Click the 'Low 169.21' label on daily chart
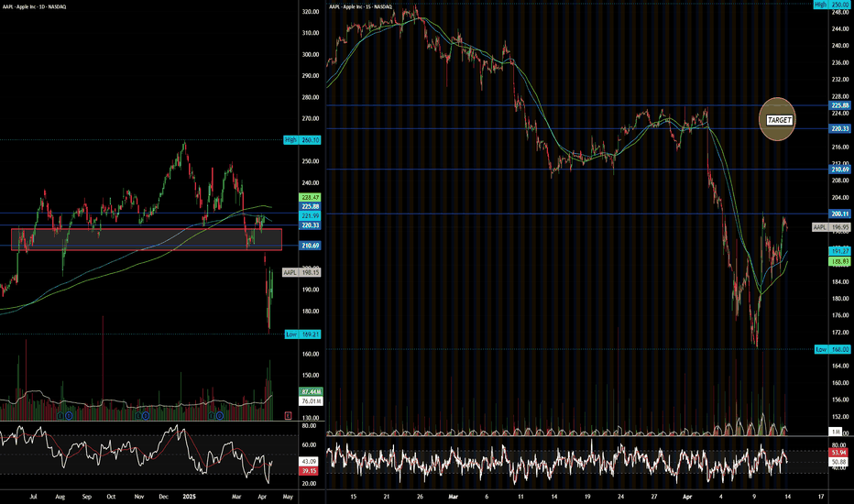 pyautogui.click(x=302, y=334)
